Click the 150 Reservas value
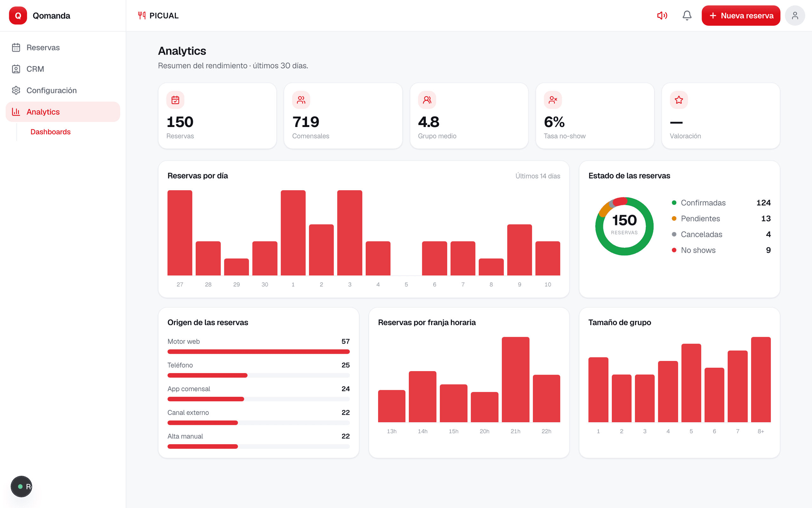Screen dimensions: 812x508 click(x=180, y=122)
